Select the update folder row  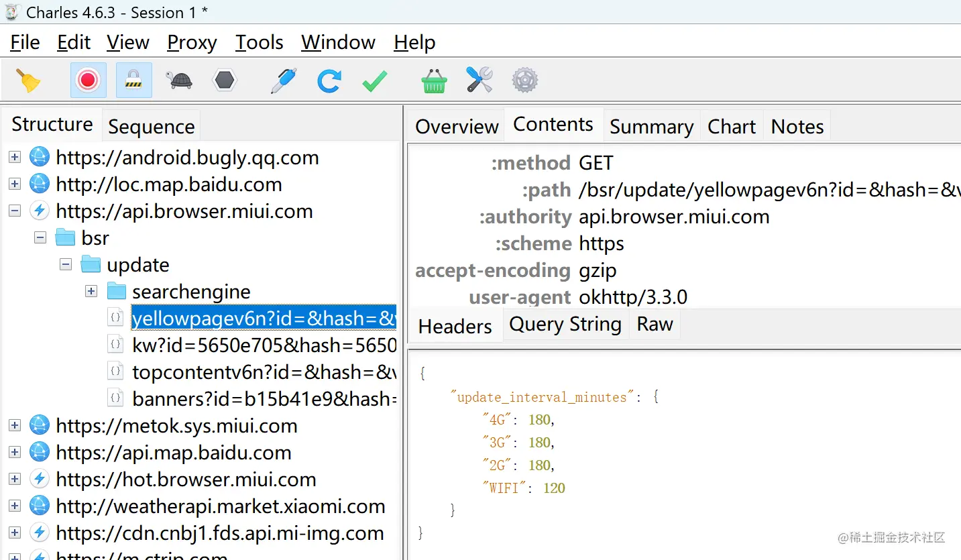pos(138,265)
